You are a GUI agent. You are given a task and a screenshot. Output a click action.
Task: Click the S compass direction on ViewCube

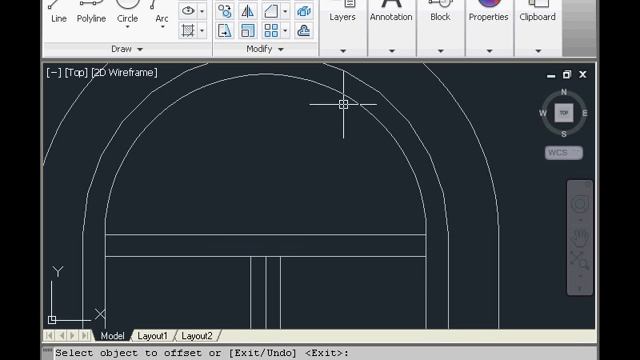[564, 134]
